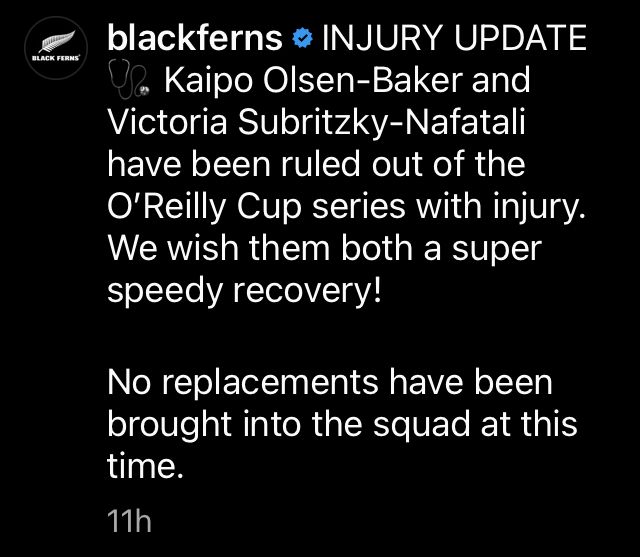The height and width of the screenshot is (557, 640).
Task: Select the INJURY UPDATE heading text
Action: 451,39
